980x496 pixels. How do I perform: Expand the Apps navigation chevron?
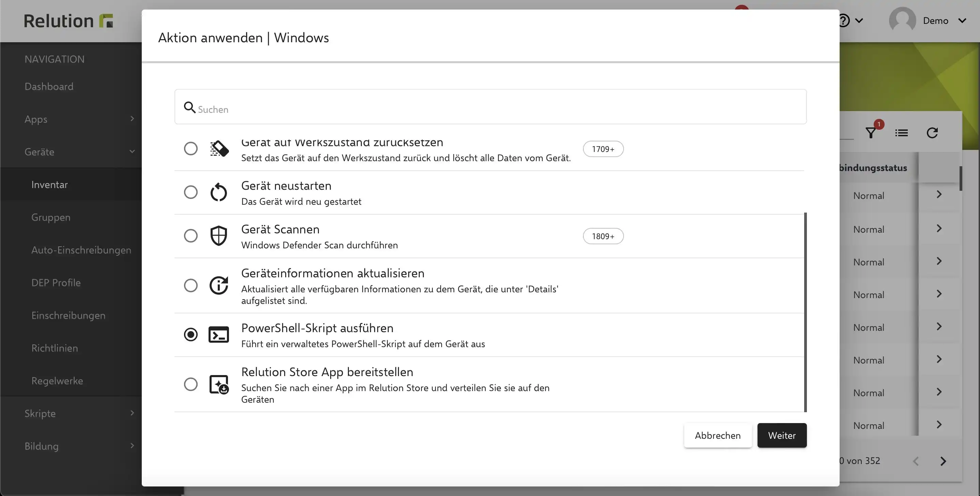132,119
